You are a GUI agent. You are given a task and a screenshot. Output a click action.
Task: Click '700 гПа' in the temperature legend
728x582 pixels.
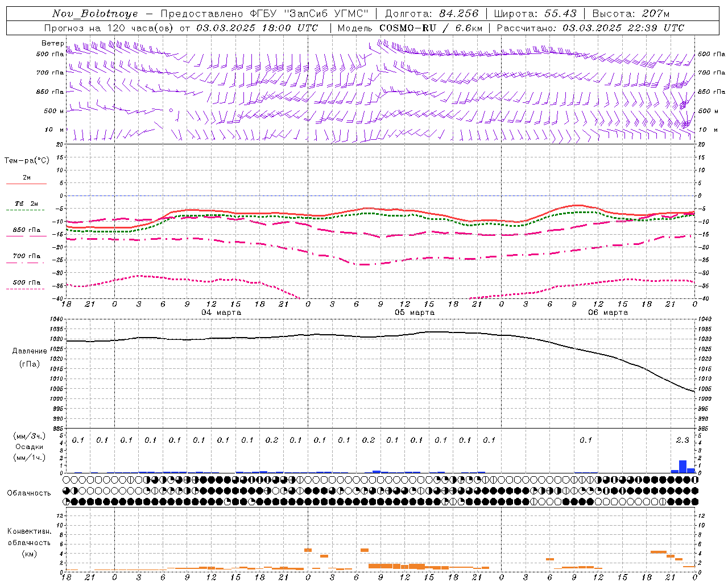coord(26,256)
